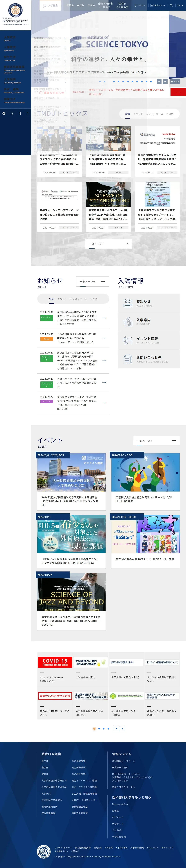The height and width of the screenshot is (868, 186).
Task: Open 医学部 in the footer
Action: tap(45, 761)
